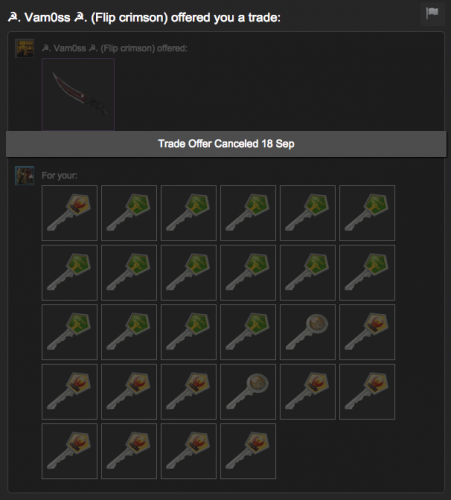Click the round-headed key in the fourth row

click(248, 392)
